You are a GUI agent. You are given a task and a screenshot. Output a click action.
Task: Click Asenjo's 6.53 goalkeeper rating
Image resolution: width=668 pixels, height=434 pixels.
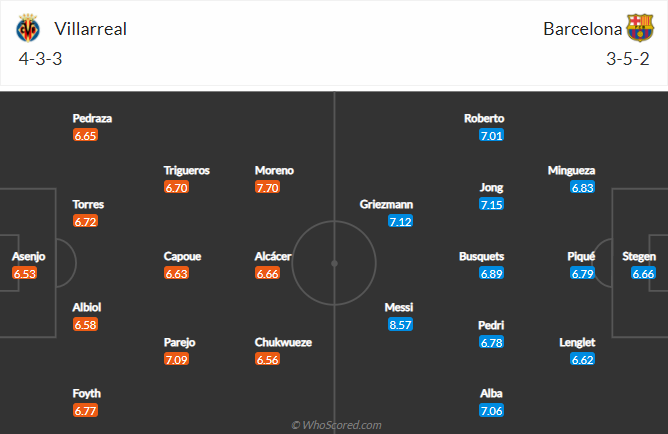(x=24, y=272)
